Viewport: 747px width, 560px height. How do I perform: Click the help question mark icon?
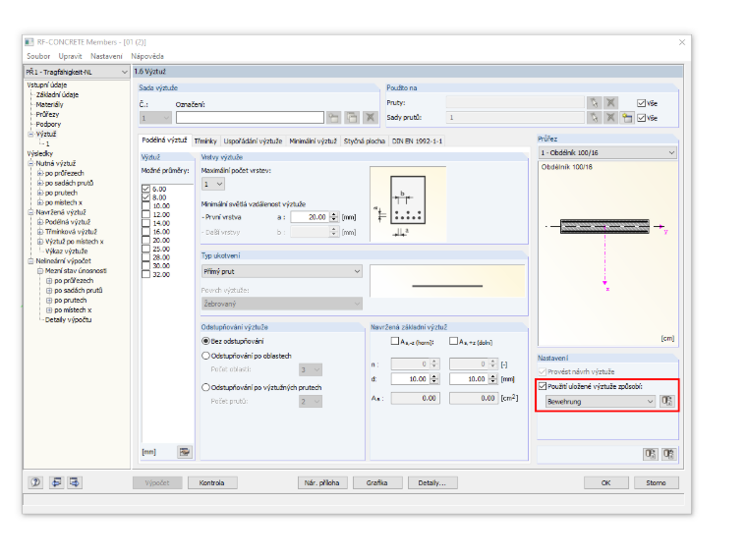click(35, 482)
